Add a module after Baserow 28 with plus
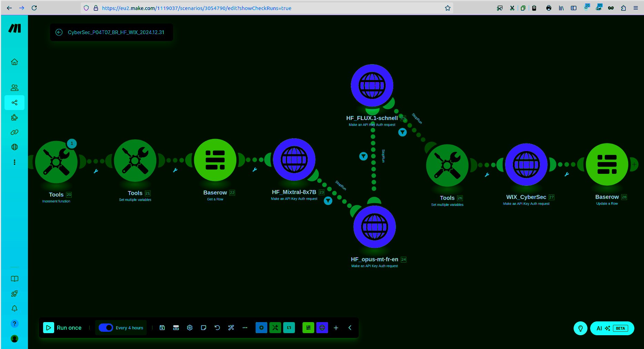644x349 pixels. click(634, 164)
